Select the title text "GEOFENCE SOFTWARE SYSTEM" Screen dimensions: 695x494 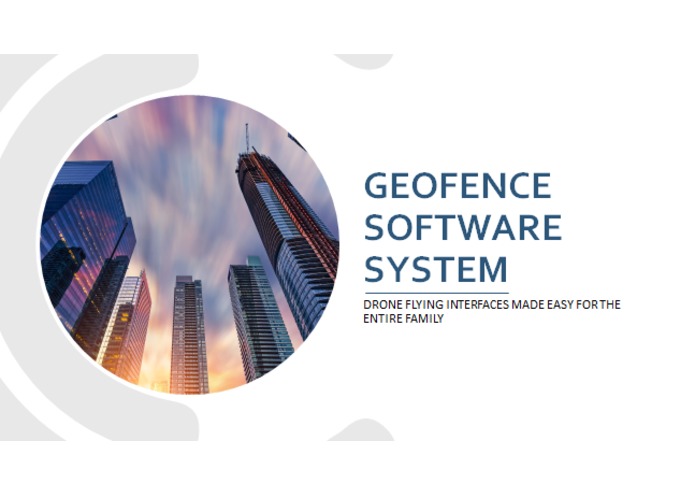click(463, 227)
